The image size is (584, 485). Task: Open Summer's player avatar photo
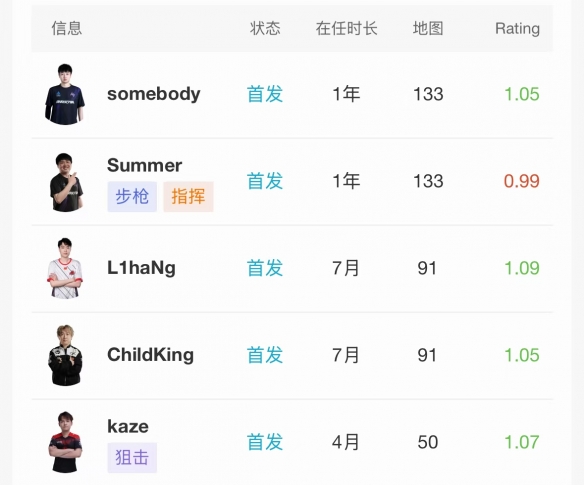coord(66,182)
